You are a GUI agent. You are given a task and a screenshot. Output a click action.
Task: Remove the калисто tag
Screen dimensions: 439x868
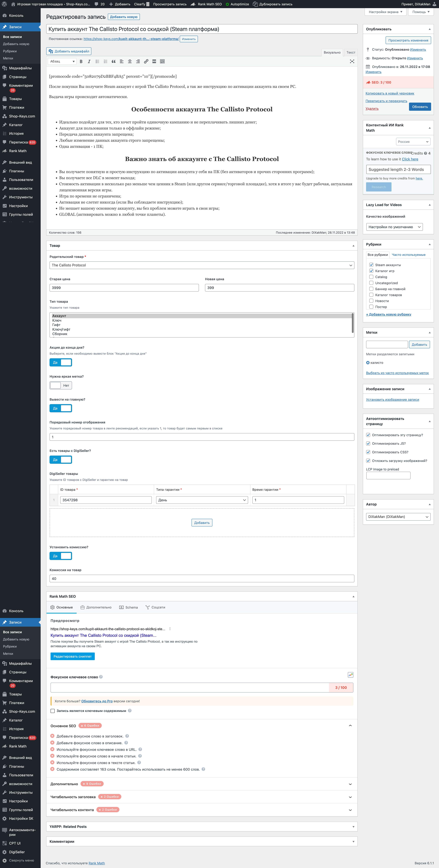click(x=368, y=363)
